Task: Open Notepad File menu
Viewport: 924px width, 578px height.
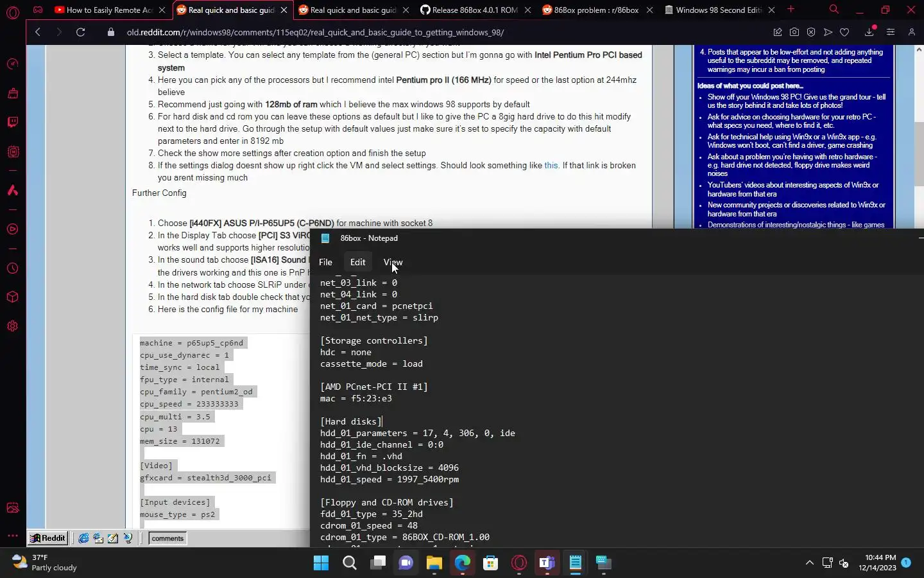Action: [325, 262]
